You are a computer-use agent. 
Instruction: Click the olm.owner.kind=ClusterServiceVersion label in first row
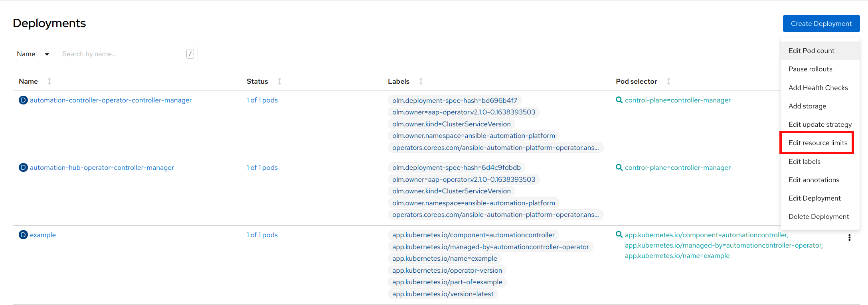451,124
